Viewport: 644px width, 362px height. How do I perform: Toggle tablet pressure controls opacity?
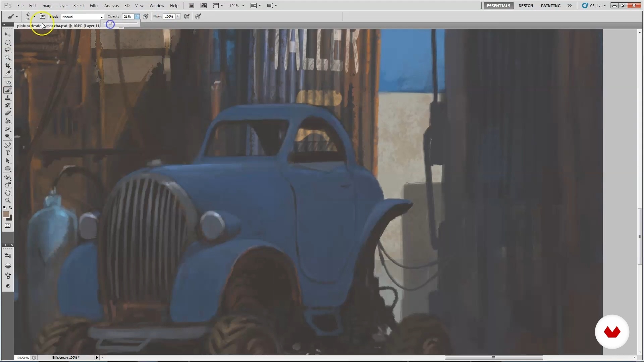click(146, 16)
